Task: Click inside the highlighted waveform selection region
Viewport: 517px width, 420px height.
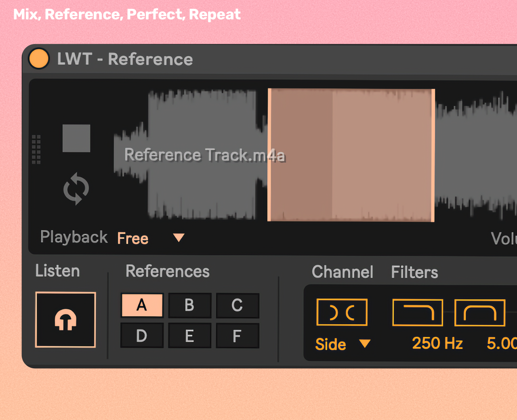Action: pos(351,155)
